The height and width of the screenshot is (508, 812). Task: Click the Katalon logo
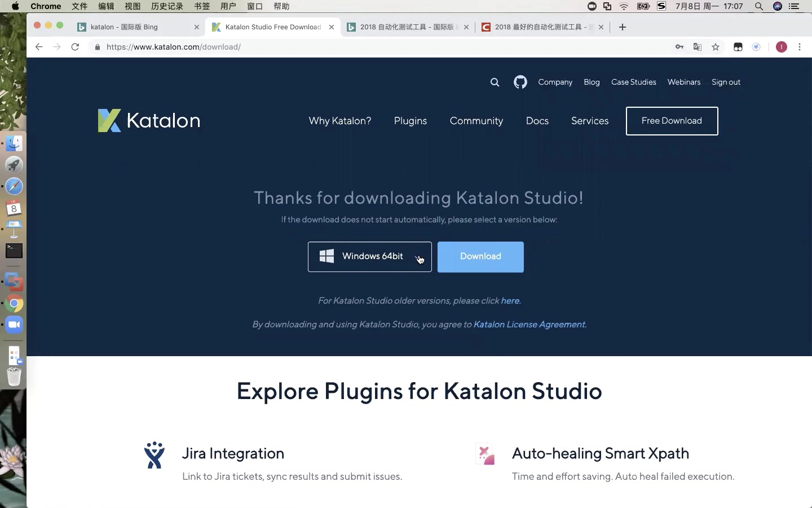[149, 120]
